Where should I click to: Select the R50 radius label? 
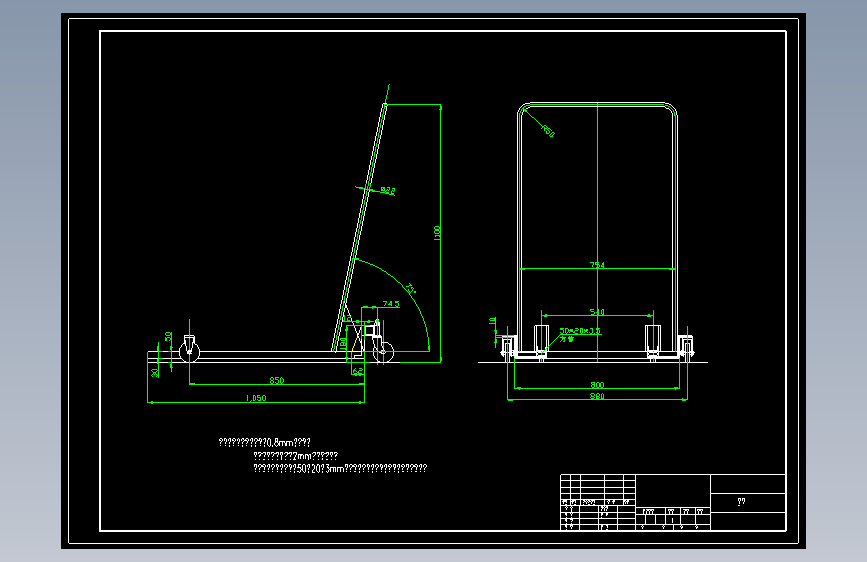click(x=547, y=131)
